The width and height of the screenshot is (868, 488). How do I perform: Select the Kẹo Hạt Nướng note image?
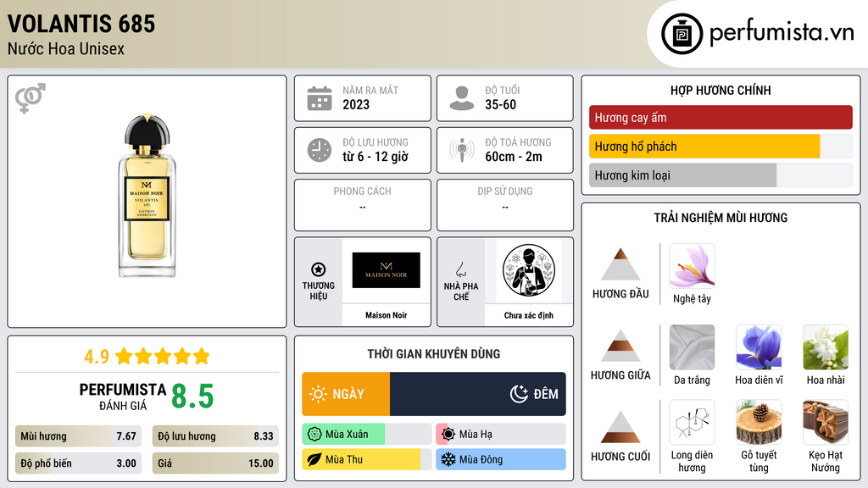point(826,423)
